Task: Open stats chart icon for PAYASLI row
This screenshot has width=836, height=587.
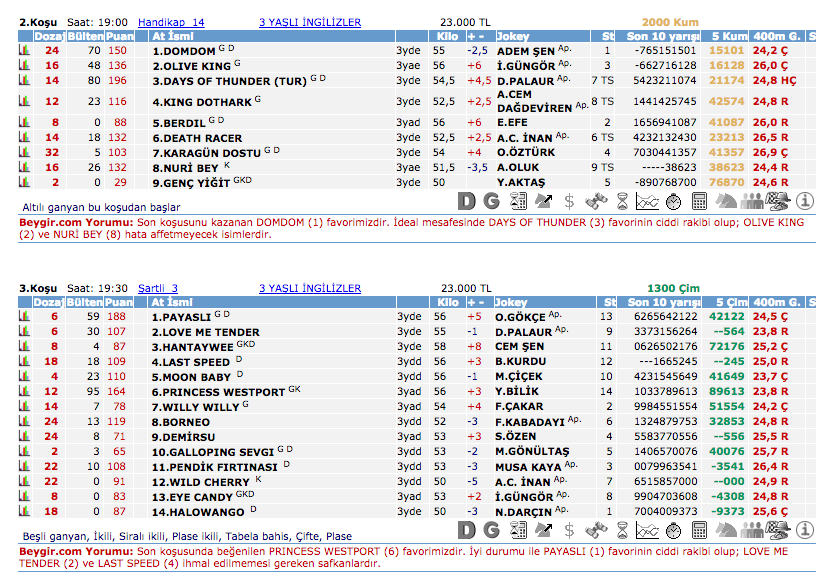Action: 25,317
